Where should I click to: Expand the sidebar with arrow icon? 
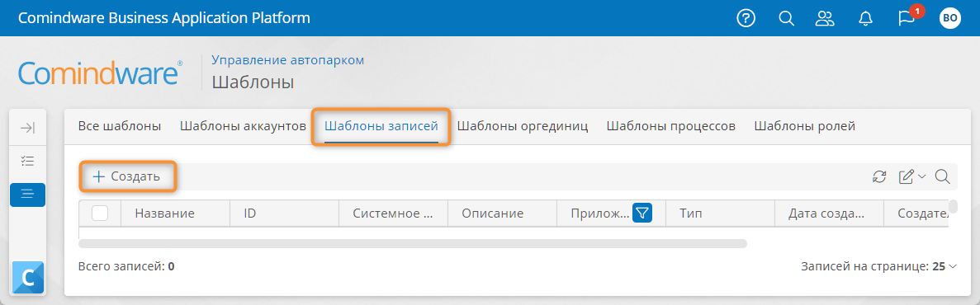click(x=27, y=128)
